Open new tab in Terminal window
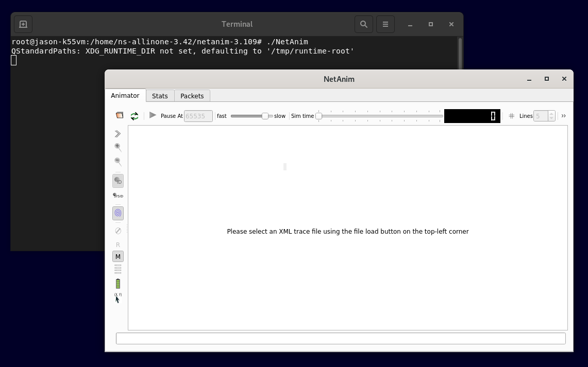 tap(23, 24)
